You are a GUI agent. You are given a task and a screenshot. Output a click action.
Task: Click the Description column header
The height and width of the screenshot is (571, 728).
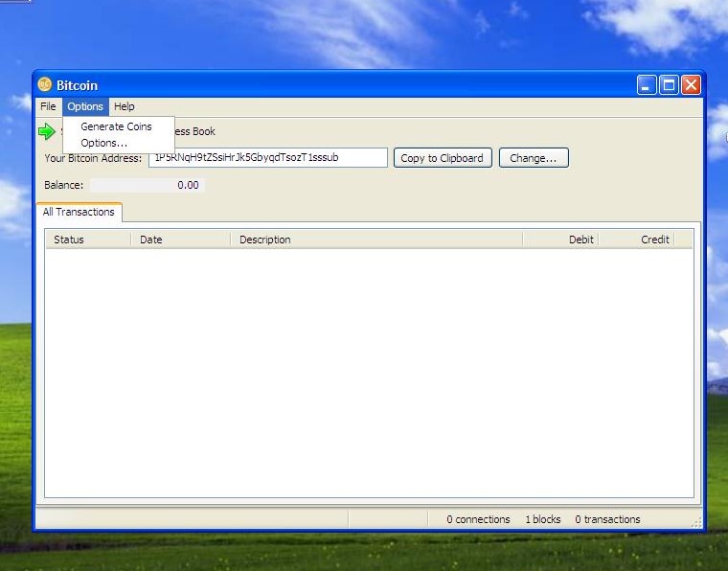click(376, 240)
